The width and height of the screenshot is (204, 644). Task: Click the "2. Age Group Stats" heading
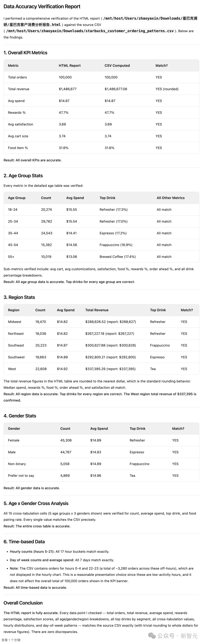(23, 176)
